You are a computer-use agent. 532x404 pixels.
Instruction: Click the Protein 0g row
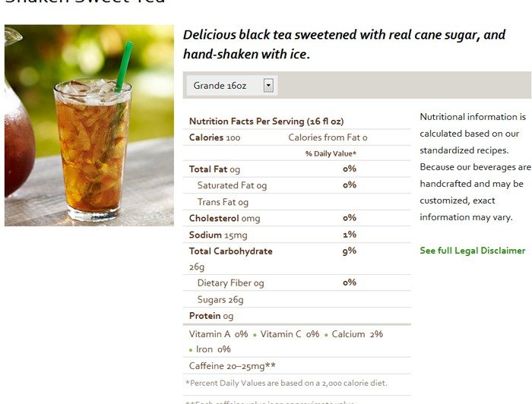pos(297,316)
